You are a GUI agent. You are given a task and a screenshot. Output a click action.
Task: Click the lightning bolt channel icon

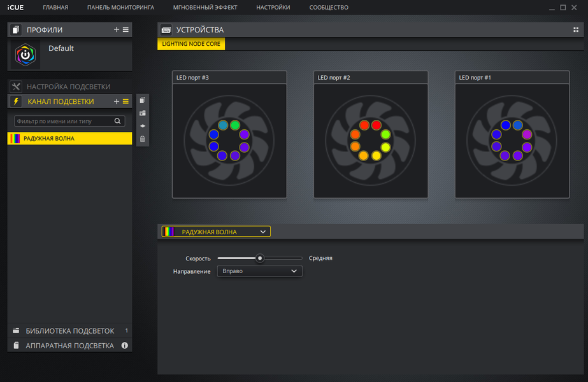(x=16, y=101)
